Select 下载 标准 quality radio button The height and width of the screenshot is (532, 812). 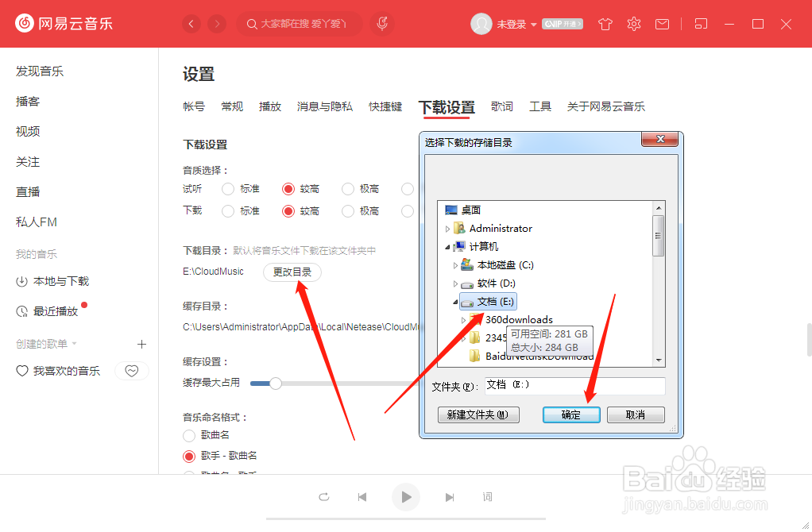pos(228,211)
